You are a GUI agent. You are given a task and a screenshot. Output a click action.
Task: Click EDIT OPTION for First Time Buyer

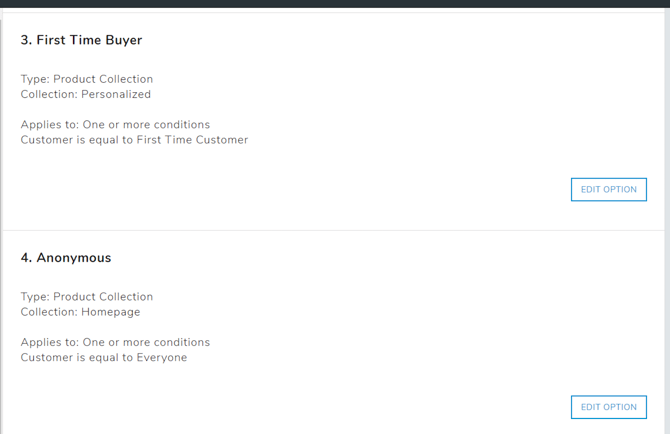[x=608, y=189]
